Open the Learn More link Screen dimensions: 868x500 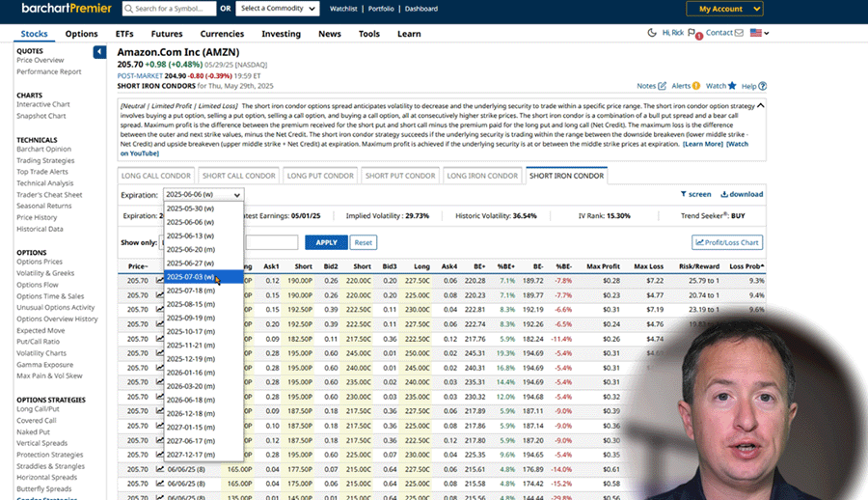pos(702,144)
